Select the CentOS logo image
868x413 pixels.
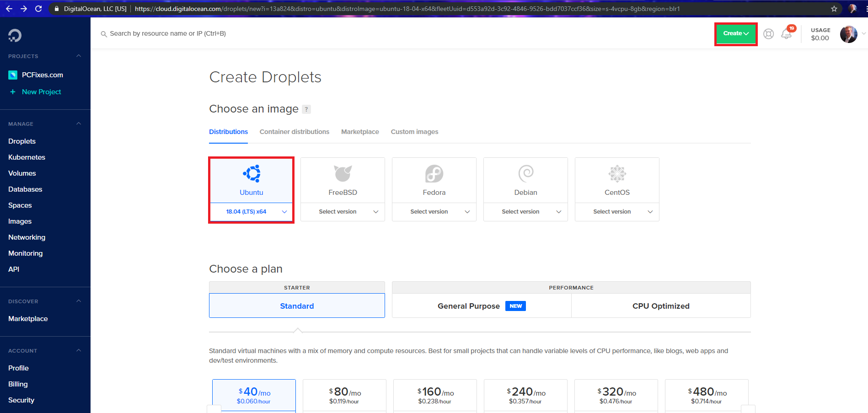click(617, 173)
